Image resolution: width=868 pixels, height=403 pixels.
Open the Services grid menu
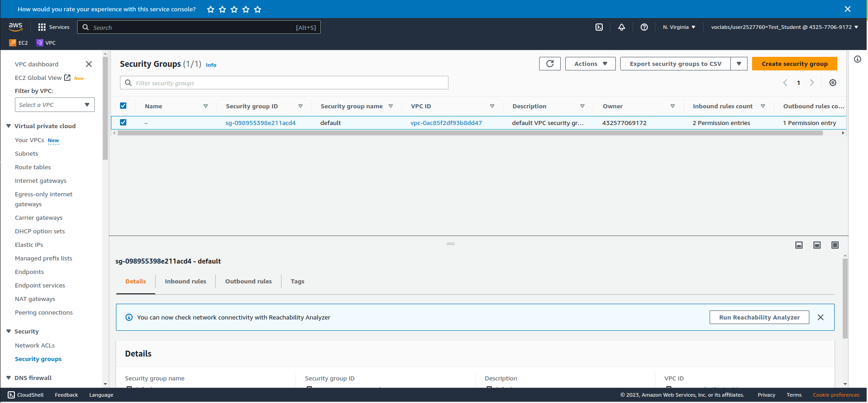coord(54,27)
